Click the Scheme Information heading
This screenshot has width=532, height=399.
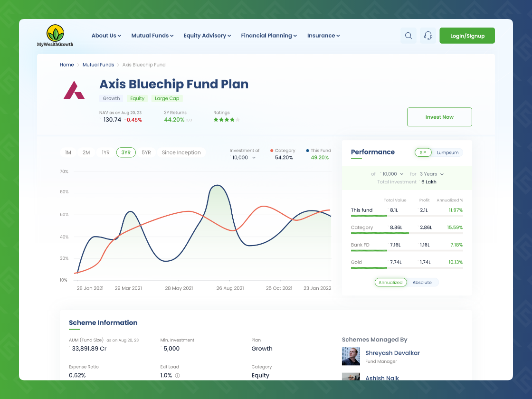[103, 323]
